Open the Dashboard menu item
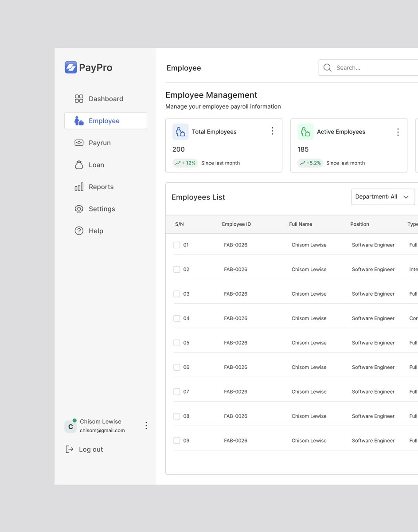The height and width of the screenshot is (532, 418). [x=105, y=99]
